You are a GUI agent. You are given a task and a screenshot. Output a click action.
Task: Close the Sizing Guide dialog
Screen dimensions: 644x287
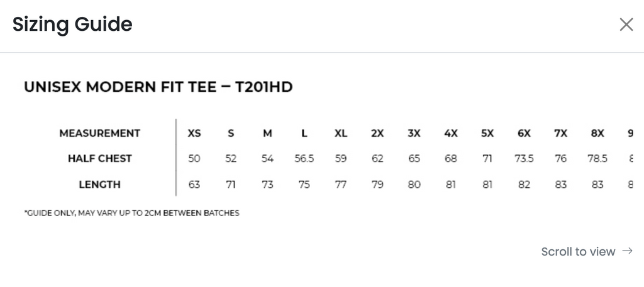pos(626,24)
